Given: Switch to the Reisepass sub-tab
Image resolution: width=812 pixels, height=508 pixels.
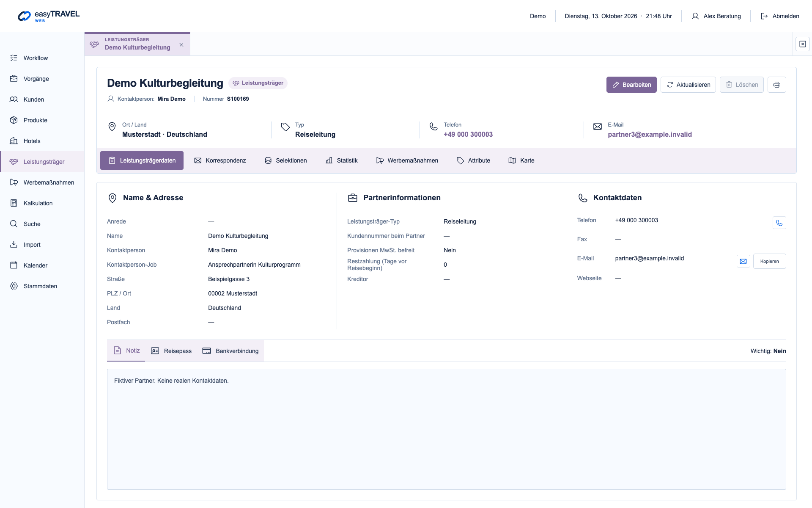Looking at the screenshot, I should click(x=171, y=351).
